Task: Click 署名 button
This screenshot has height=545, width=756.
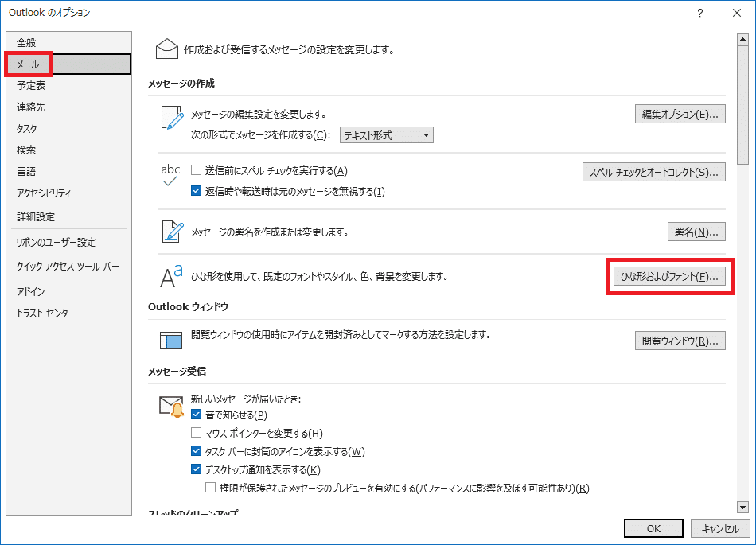Action: pos(696,232)
